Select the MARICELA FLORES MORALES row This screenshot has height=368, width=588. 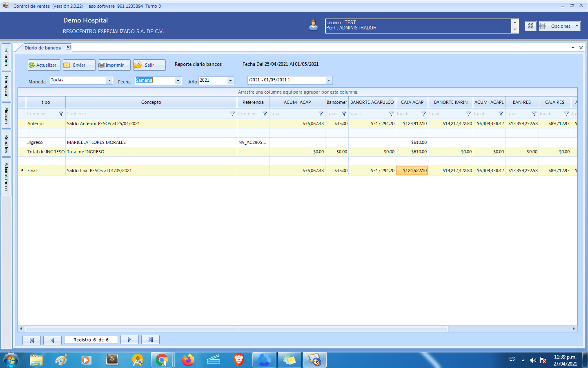coord(298,142)
